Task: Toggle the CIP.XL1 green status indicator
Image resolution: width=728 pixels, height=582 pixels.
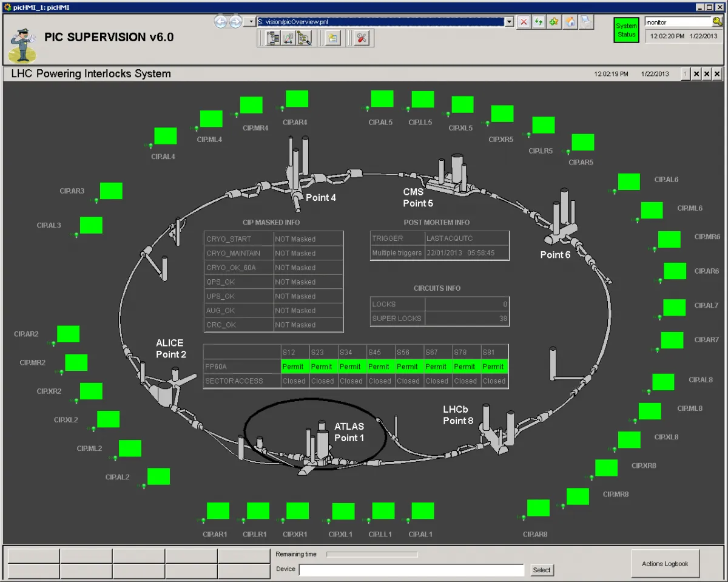Action: pyautogui.click(x=343, y=512)
